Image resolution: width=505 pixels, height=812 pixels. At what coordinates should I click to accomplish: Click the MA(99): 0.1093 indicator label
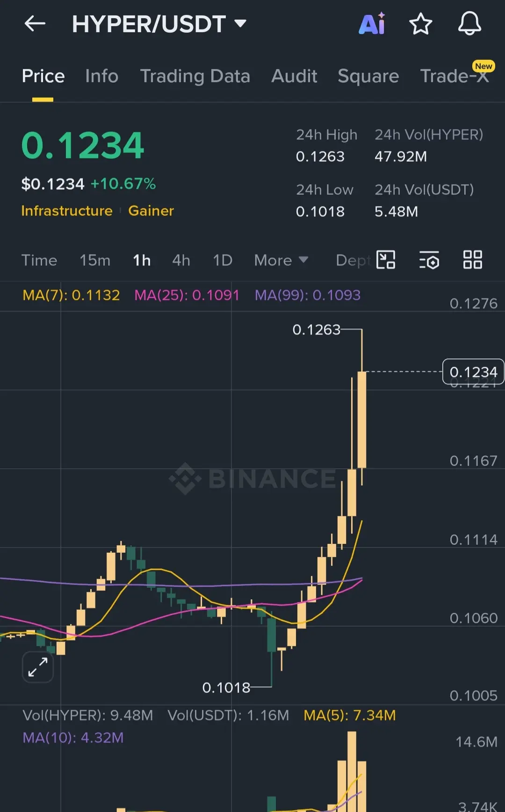(x=308, y=295)
